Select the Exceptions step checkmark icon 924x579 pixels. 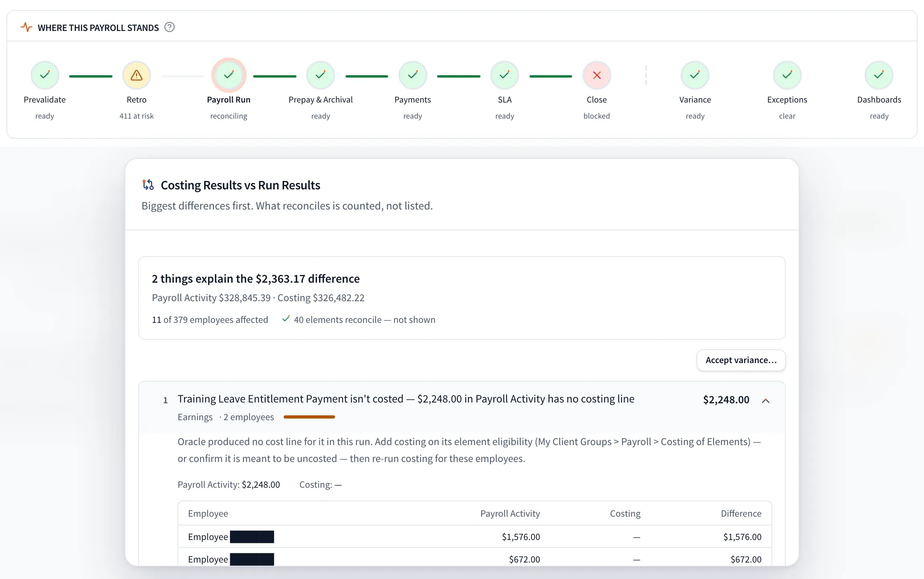[x=787, y=75]
